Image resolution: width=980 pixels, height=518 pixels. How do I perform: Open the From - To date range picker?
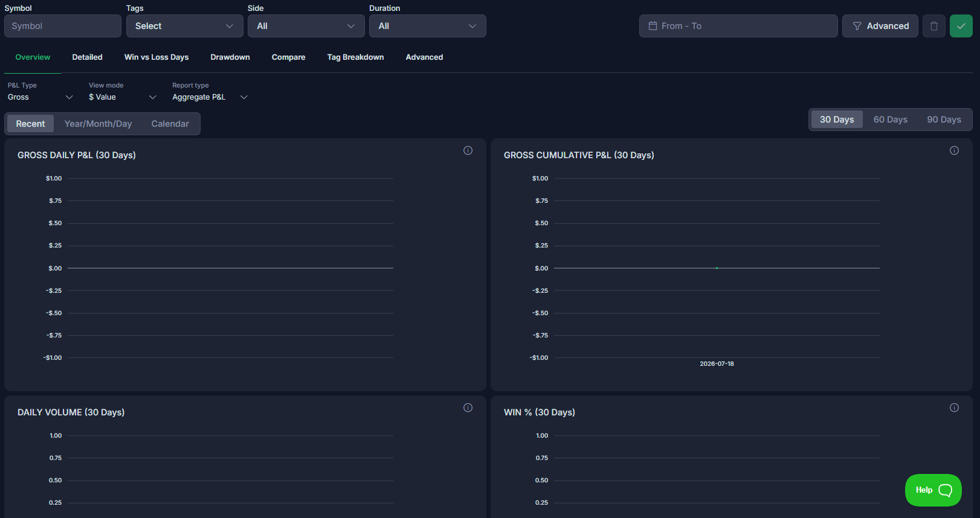point(738,26)
